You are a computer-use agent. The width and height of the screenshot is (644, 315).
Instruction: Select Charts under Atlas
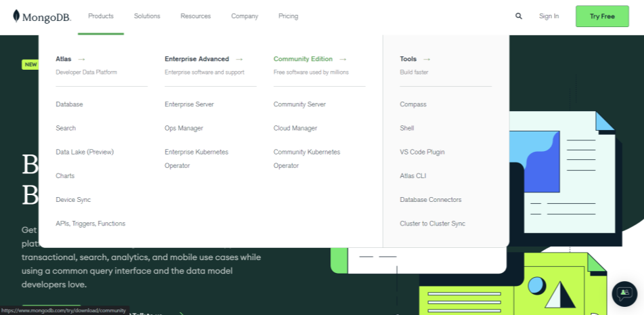(x=66, y=175)
